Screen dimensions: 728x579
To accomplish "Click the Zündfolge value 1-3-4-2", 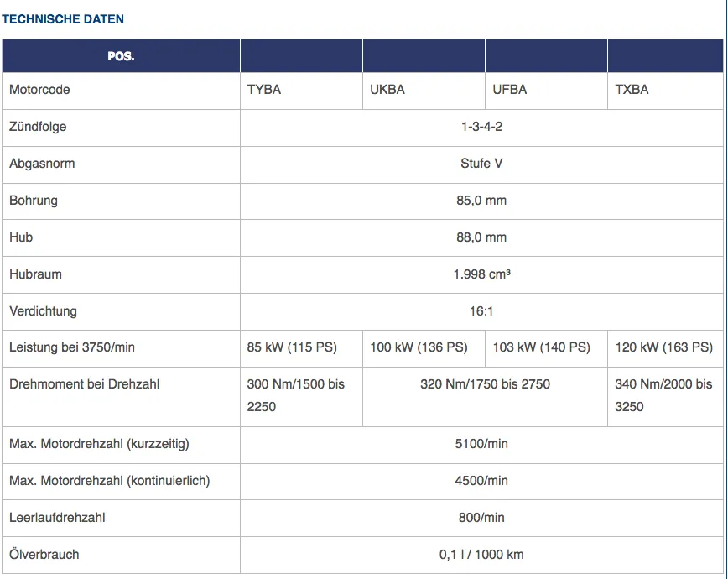I will coord(481,127).
